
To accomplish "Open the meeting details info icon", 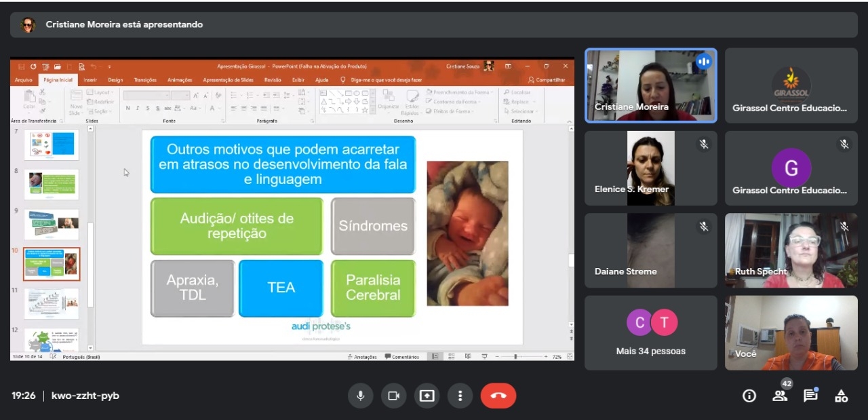I will pyautogui.click(x=749, y=396).
